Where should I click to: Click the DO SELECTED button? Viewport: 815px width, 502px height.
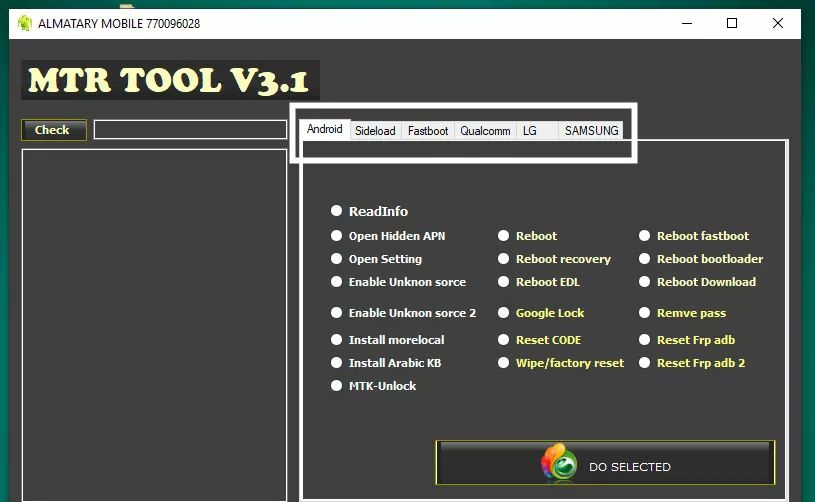tap(605, 463)
